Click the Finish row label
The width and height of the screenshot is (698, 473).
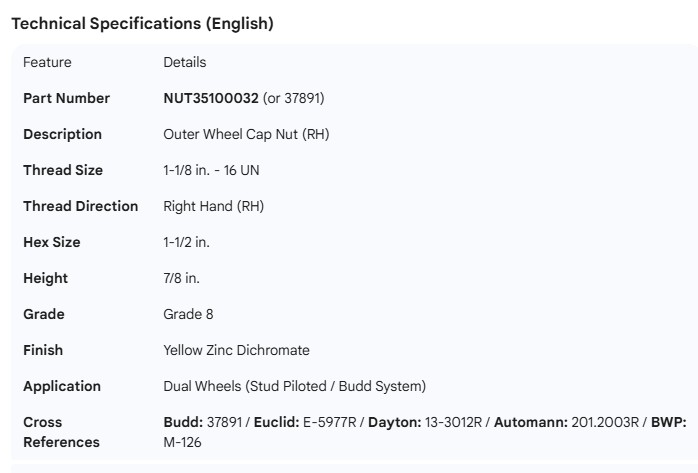pos(43,350)
